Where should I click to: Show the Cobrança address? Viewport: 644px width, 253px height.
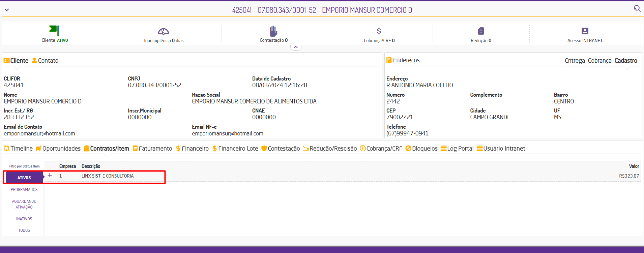(600, 61)
